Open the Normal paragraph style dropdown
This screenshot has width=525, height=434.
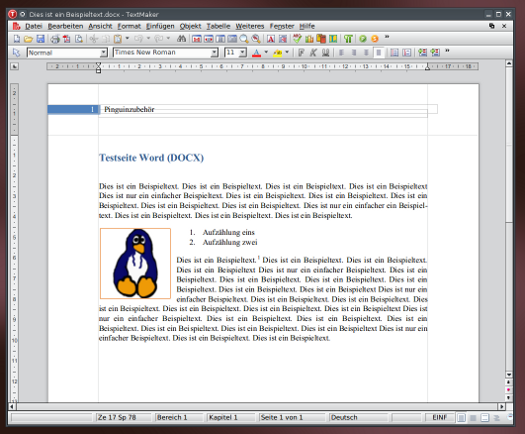[104, 53]
